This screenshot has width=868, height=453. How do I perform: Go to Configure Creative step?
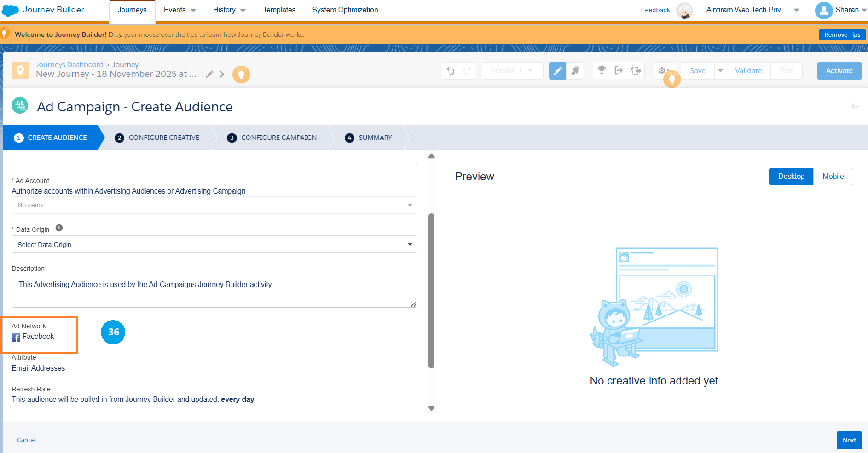163,138
